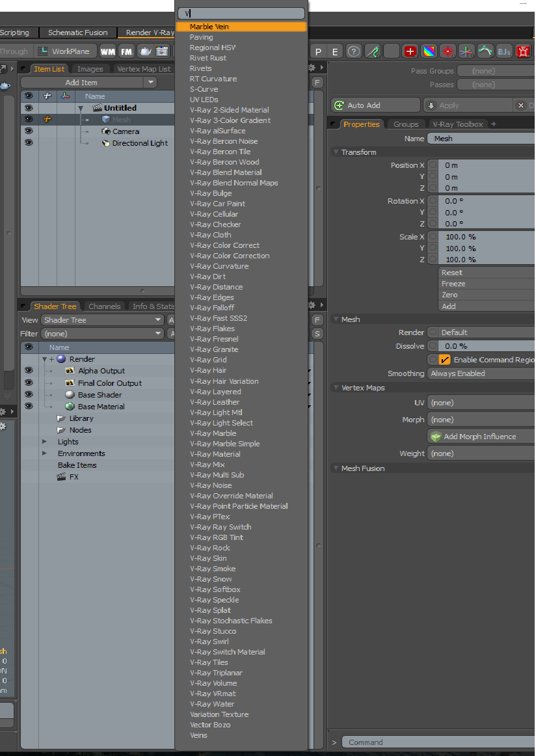Click the WM toolbar icon
The width and height of the screenshot is (536, 756).
[x=108, y=51]
